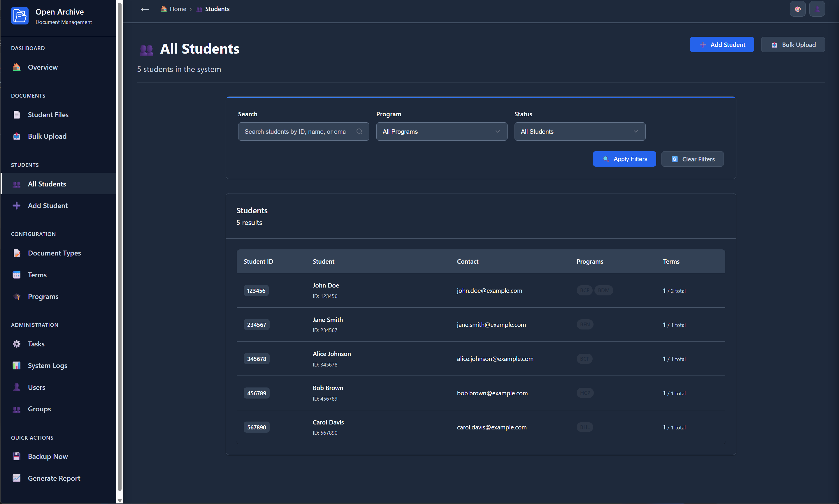The height and width of the screenshot is (504, 839).
Task: Open Groups in the sidebar
Action: pos(58,409)
